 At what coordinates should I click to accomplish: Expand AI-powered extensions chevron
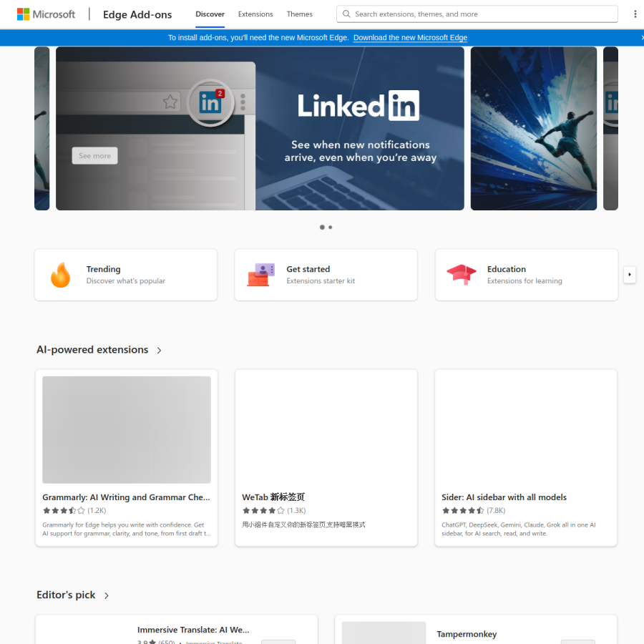tap(160, 351)
